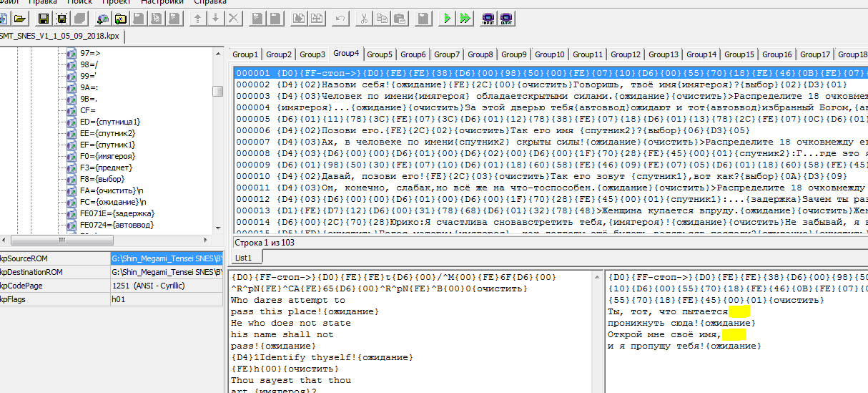
Task: Select the F0={имягероя} tree entry
Action: [x=107, y=156]
